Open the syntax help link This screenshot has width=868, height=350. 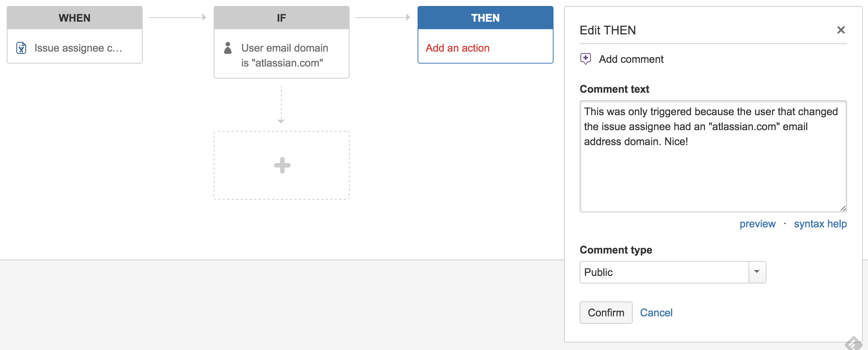pyautogui.click(x=820, y=224)
